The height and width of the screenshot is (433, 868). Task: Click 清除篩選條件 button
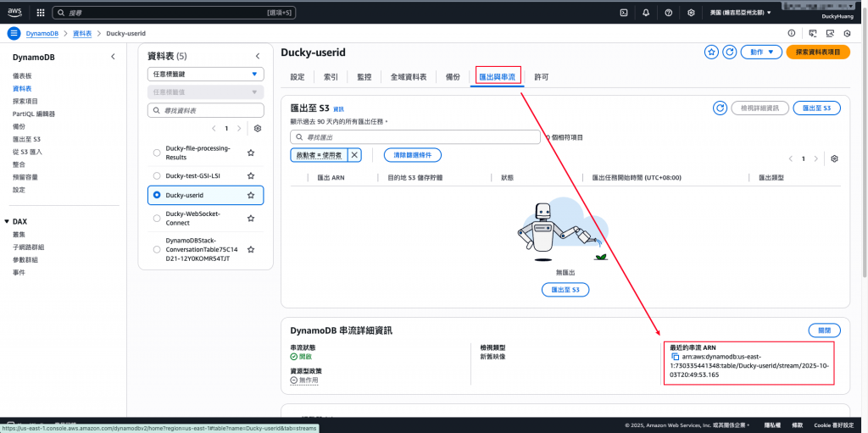[x=413, y=155]
